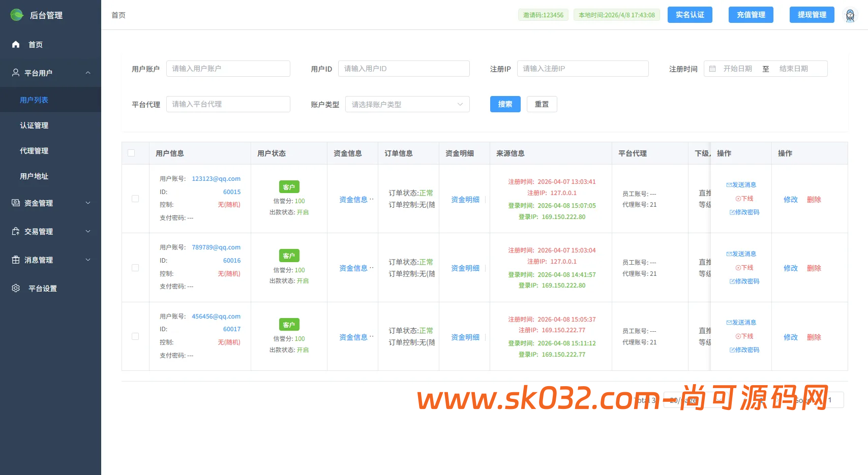Click the green logo beside 后台管理
This screenshot has width=868, height=475.
(x=17, y=15)
